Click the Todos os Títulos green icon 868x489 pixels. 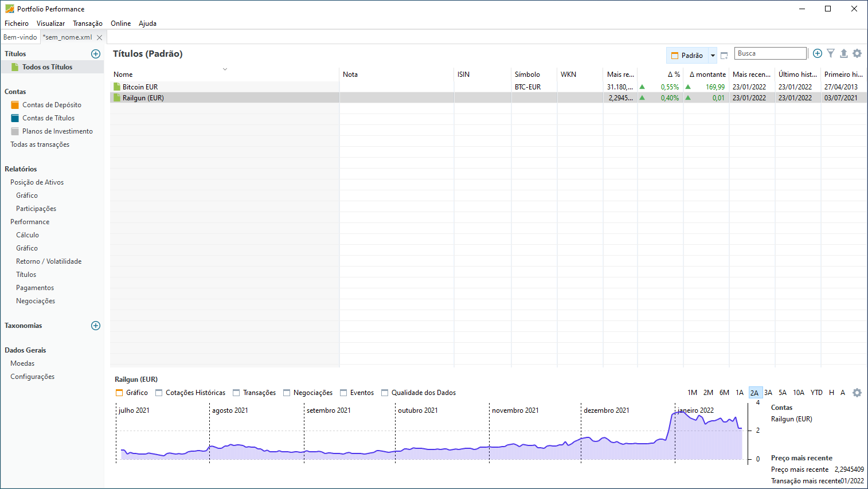point(15,67)
